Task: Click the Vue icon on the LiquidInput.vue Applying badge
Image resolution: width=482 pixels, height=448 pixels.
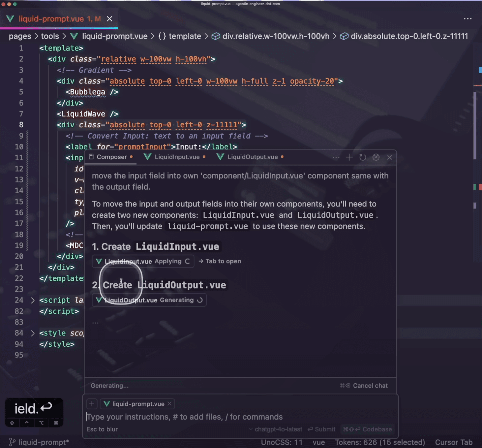Action: (x=99, y=261)
